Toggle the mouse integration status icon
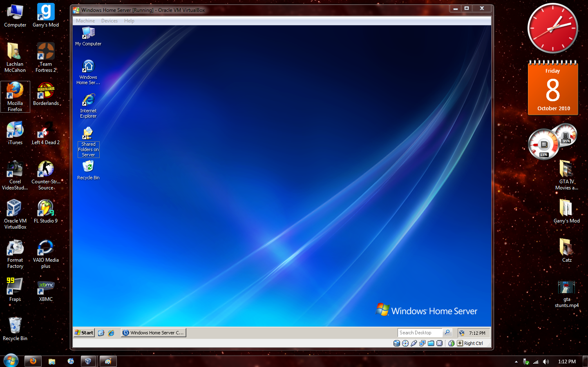This screenshot has height=367, width=588. (451, 343)
